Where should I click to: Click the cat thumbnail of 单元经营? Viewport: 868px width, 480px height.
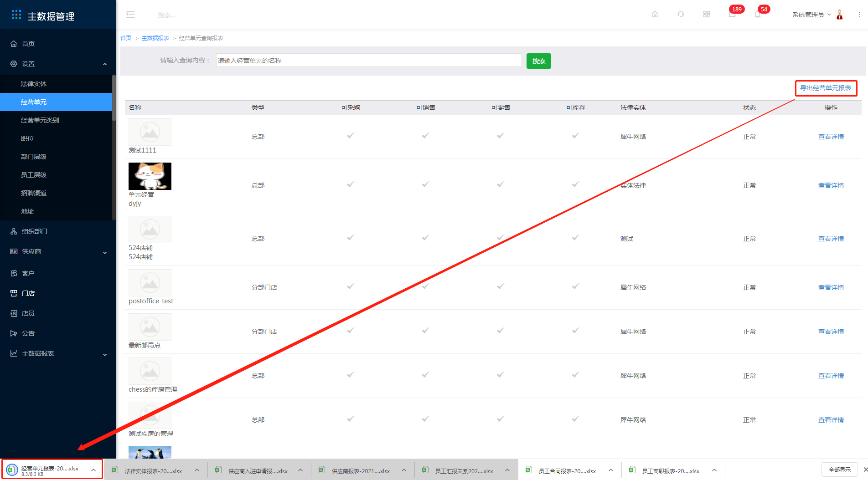(x=150, y=176)
